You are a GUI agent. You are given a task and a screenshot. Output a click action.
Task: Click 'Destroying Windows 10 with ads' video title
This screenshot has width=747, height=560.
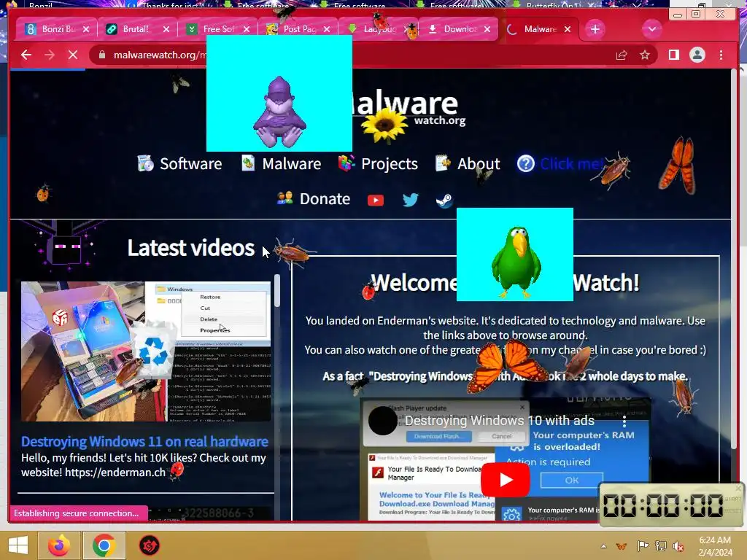point(499,421)
